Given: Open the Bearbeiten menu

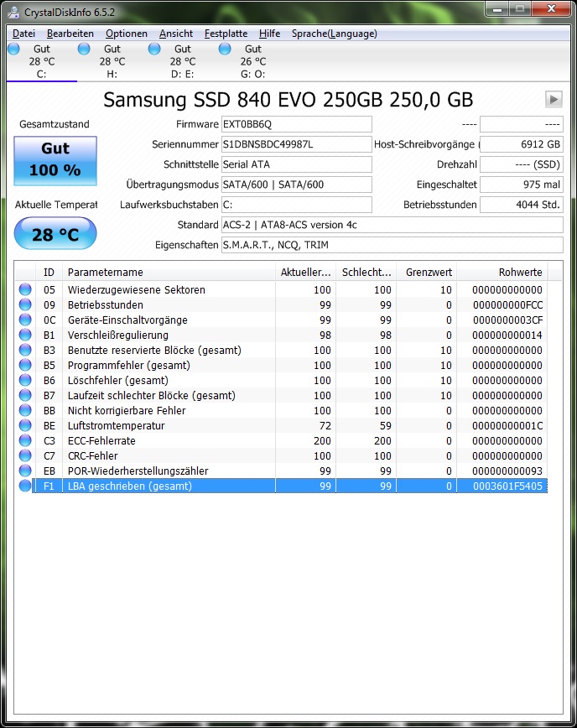Looking at the screenshot, I should point(70,34).
